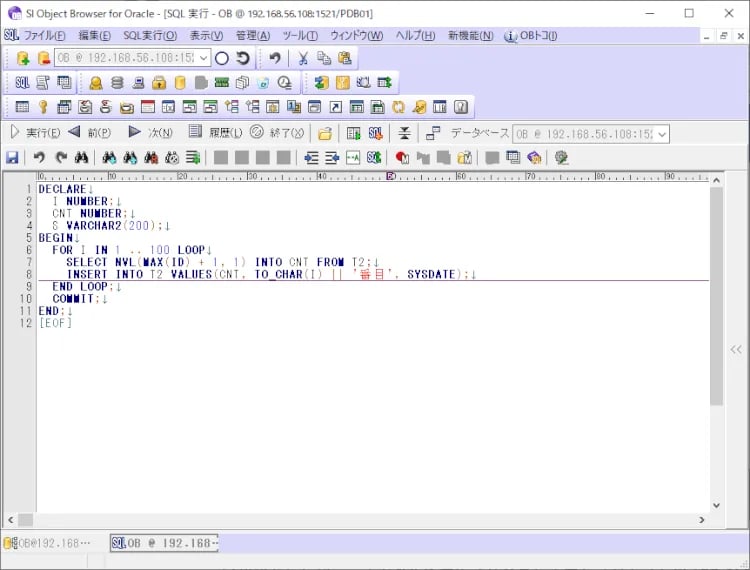This screenshot has height=570, width=750.
Task: Open the ツール menu
Action: point(300,35)
